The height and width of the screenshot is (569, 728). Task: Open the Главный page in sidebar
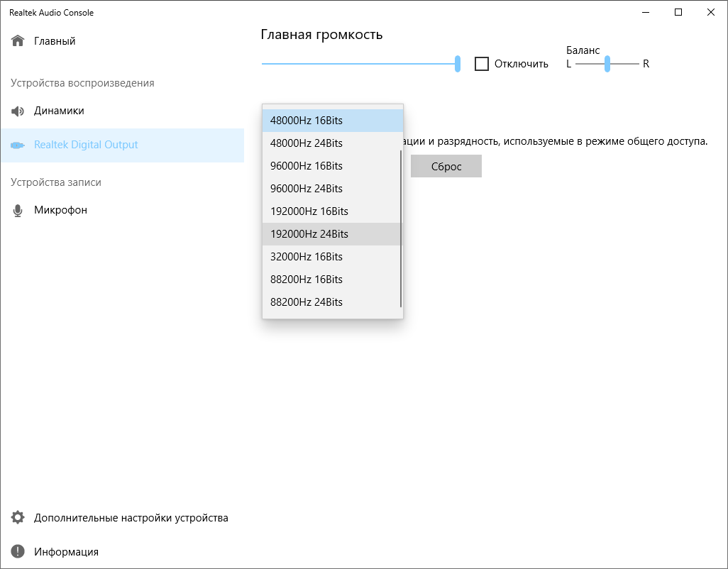click(55, 41)
